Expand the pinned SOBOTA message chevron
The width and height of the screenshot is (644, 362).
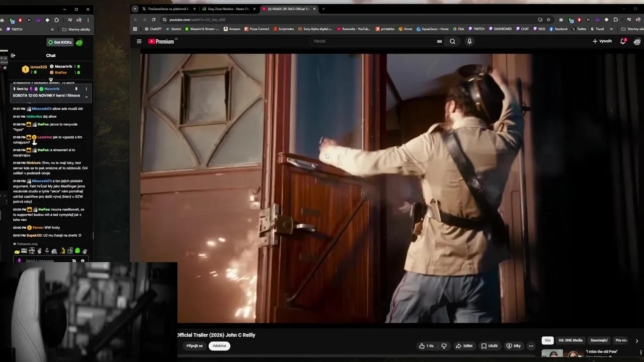pyautogui.click(x=86, y=97)
